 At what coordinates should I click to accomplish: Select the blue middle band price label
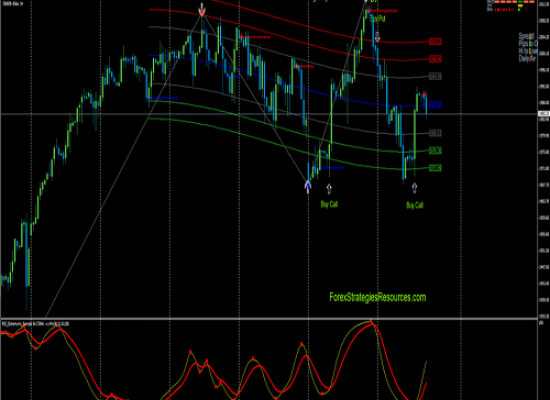435,105
